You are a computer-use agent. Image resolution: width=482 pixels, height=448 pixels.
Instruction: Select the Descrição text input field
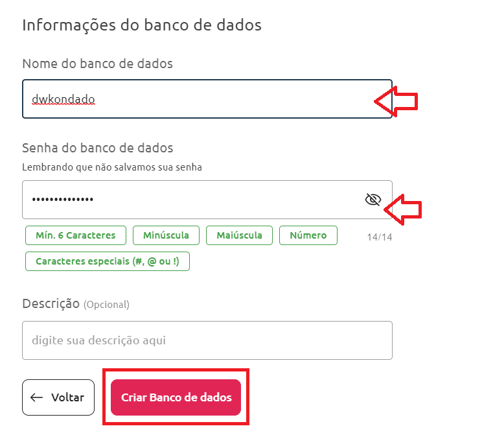[207, 340]
